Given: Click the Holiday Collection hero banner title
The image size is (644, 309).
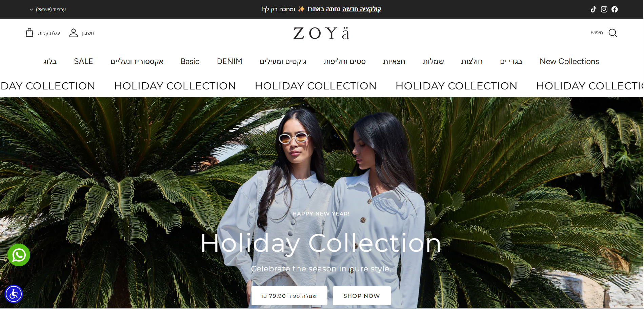Looking at the screenshot, I should 321,243.
